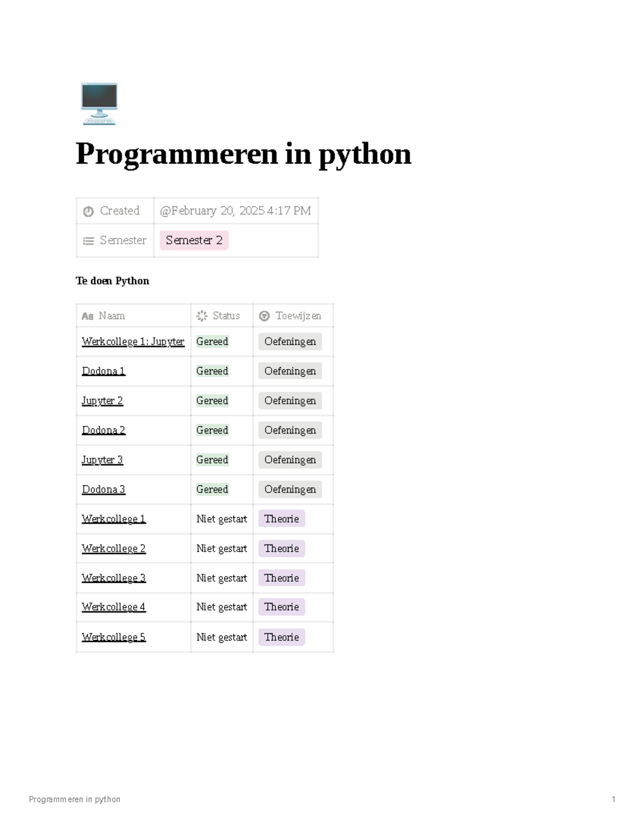Open the Werkcollege 5 link
Screen dimensions: 644x834
(114, 637)
